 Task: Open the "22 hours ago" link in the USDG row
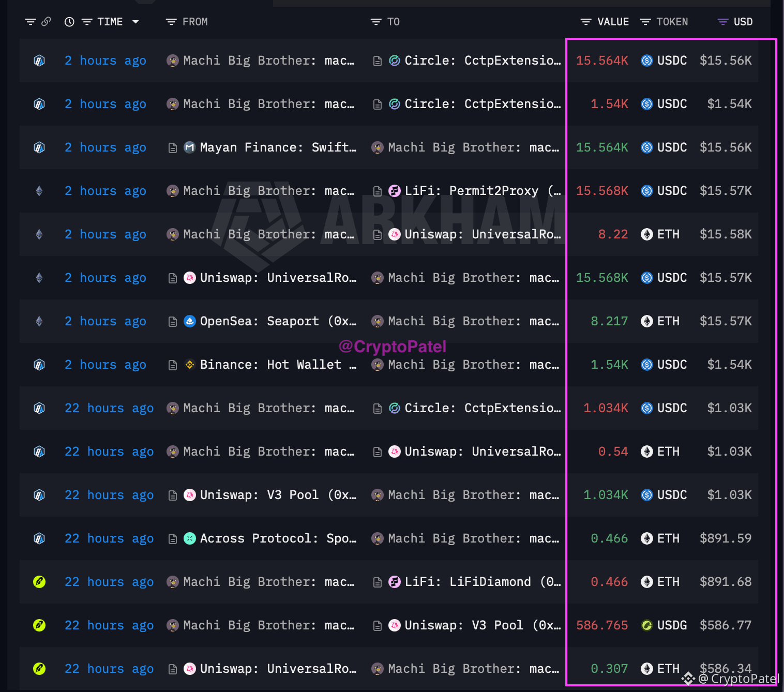tap(109, 625)
